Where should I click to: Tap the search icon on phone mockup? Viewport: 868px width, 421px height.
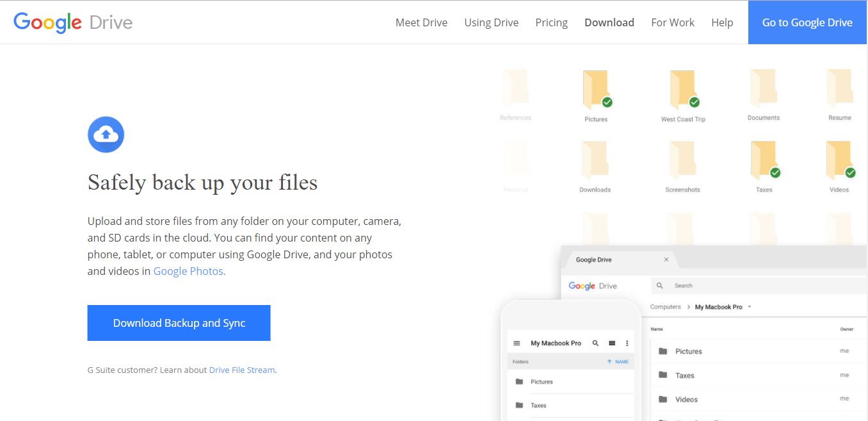point(595,343)
